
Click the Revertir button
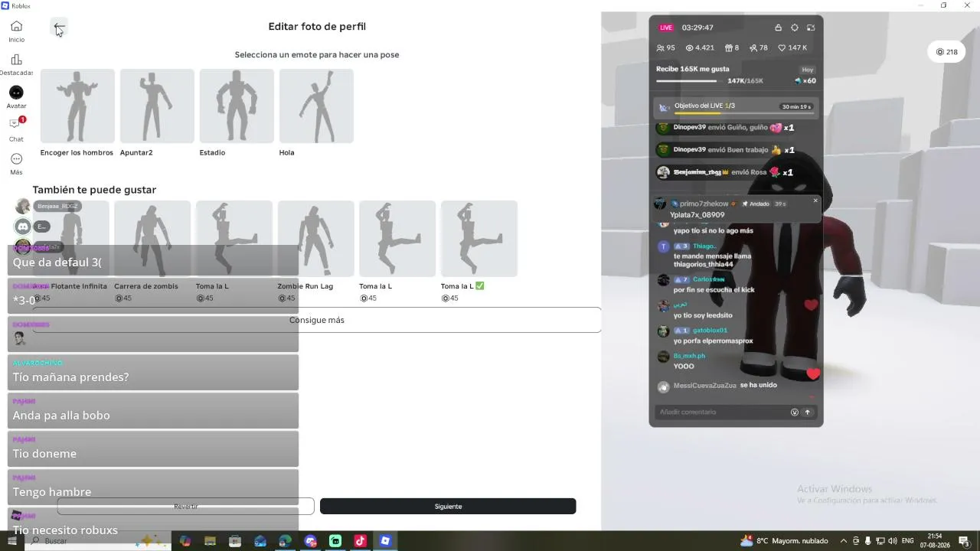186,507
